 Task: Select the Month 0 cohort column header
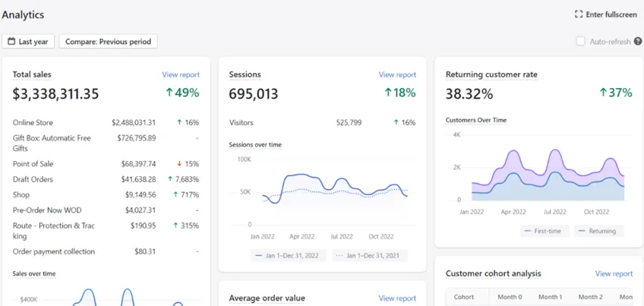tap(510, 297)
